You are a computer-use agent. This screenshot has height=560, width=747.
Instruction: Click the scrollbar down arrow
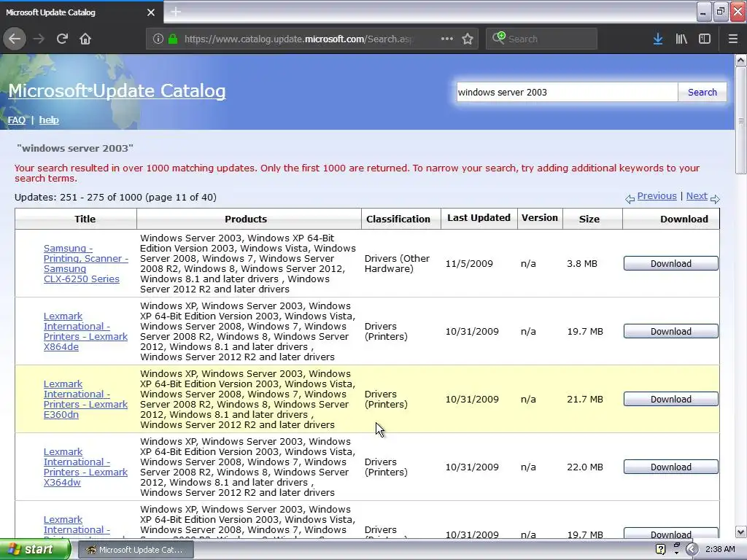point(741,532)
